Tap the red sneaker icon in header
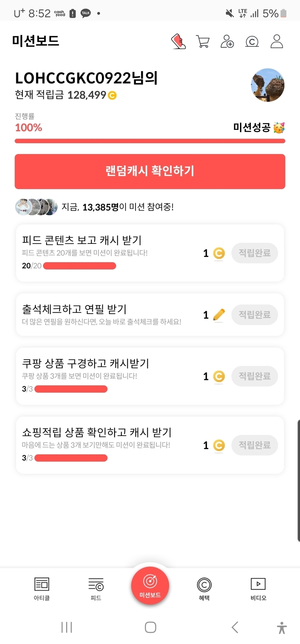This screenshot has width=300, height=644. pyautogui.click(x=178, y=42)
